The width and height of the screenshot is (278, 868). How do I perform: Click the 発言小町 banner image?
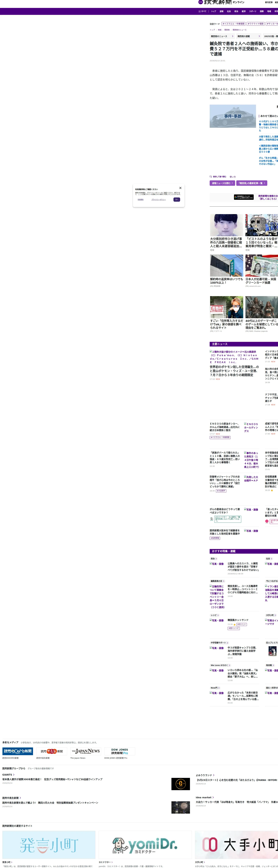(49, 844)
